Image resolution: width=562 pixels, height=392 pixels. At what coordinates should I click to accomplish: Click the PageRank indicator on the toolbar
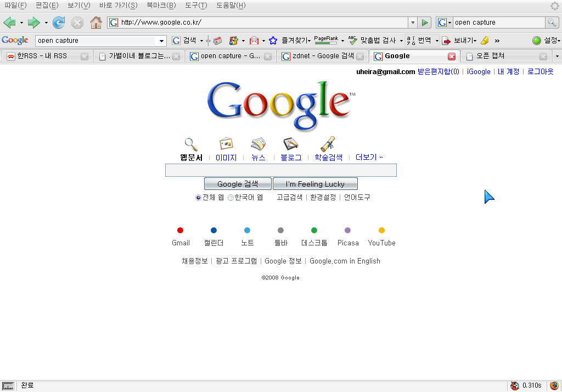(326, 40)
